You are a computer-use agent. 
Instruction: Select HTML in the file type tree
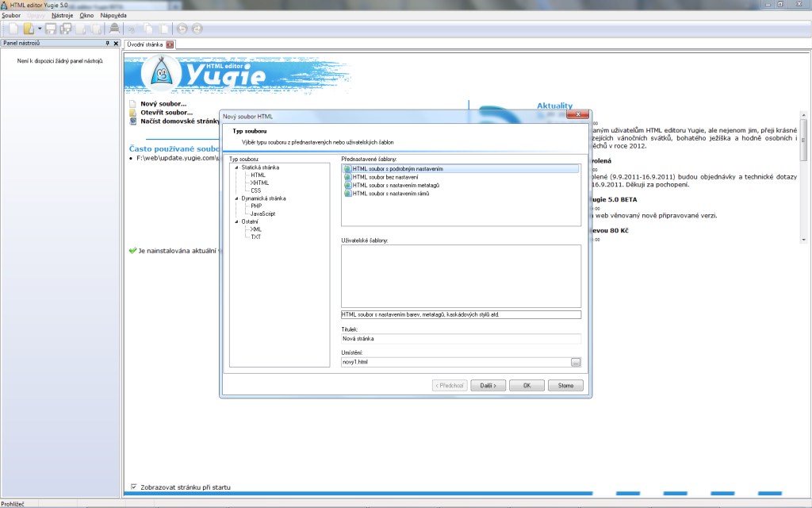click(x=258, y=175)
